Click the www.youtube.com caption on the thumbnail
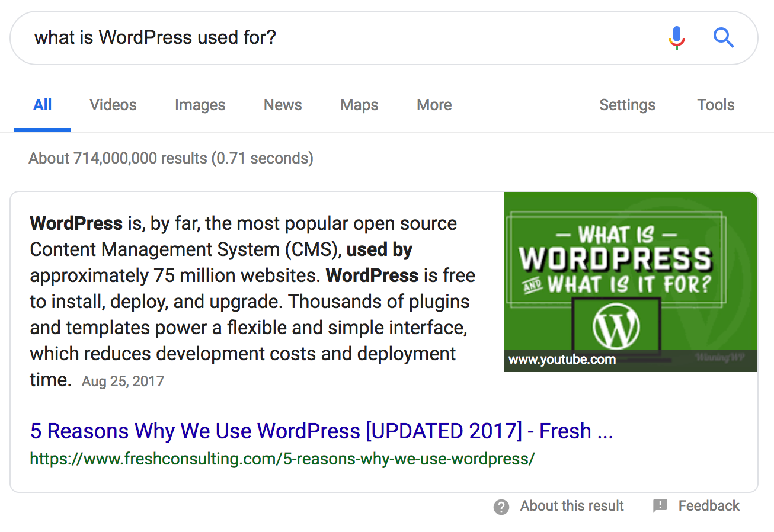The height and width of the screenshot is (532, 774). coord(562,360)
